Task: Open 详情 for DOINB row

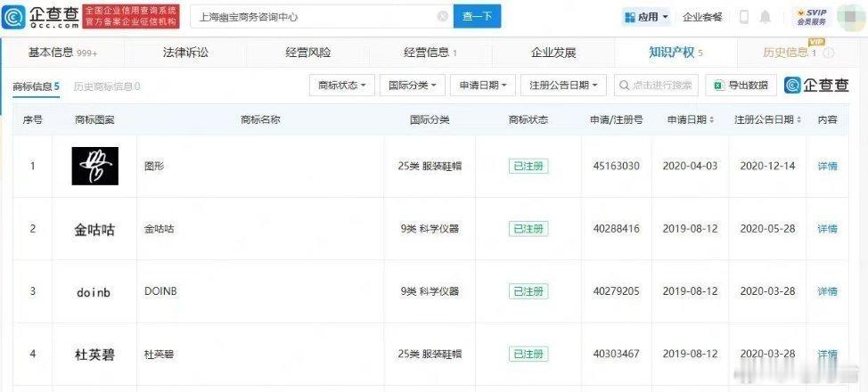Action: pos(827,291)
